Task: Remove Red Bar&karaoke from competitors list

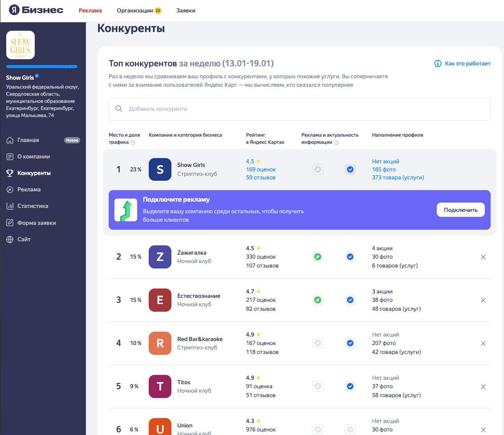Action: 483,343
